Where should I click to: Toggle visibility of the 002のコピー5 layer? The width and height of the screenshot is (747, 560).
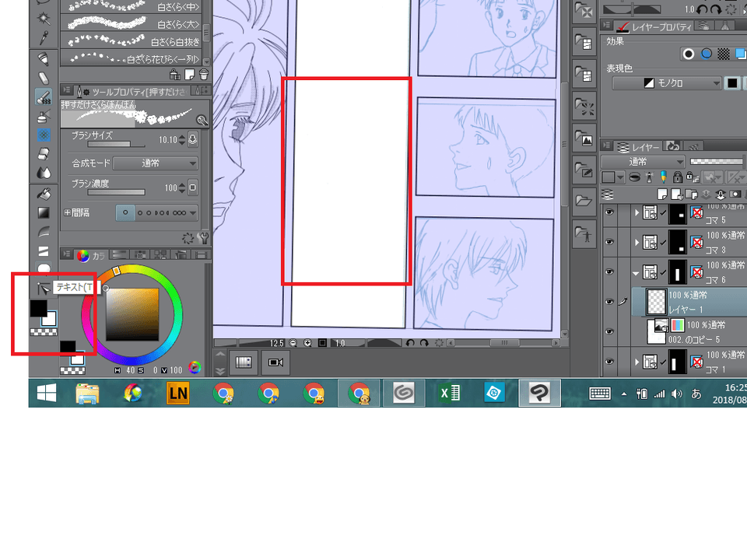609,330
